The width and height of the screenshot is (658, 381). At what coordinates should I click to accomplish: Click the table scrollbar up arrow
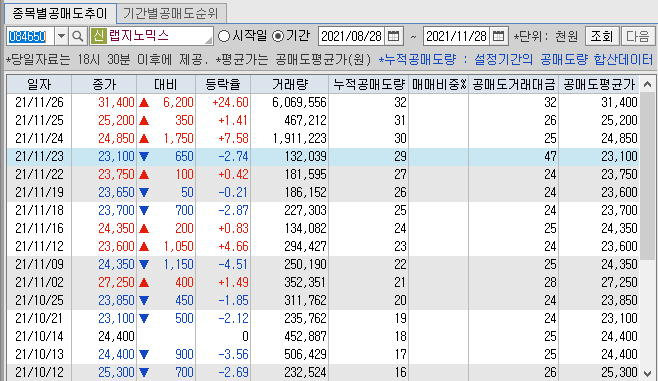click(x=648, y=84)
